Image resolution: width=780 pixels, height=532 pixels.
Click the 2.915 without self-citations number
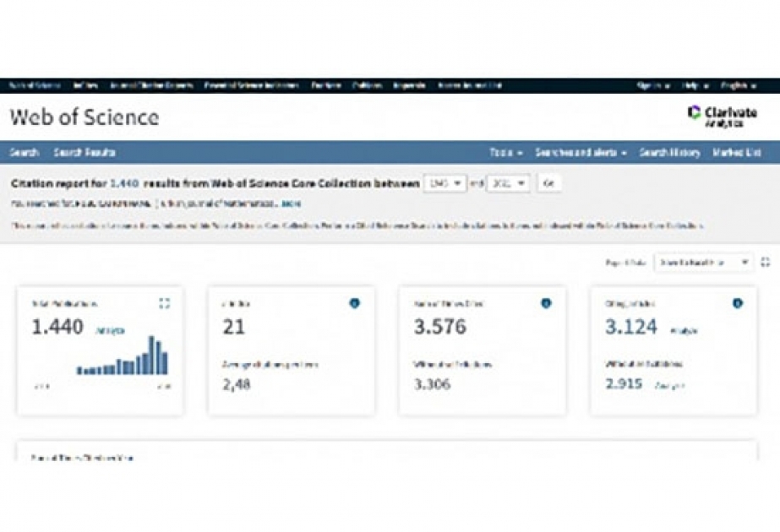tap(624, 384)
